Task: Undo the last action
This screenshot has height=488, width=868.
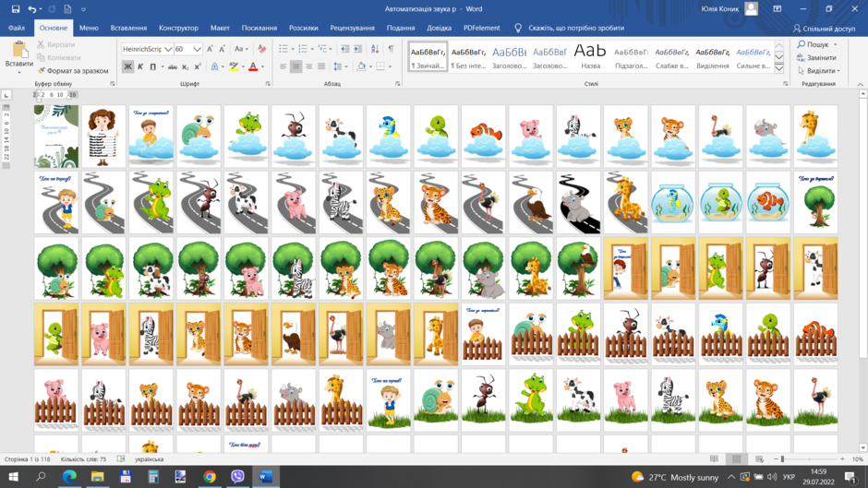Action: point(32,9)
